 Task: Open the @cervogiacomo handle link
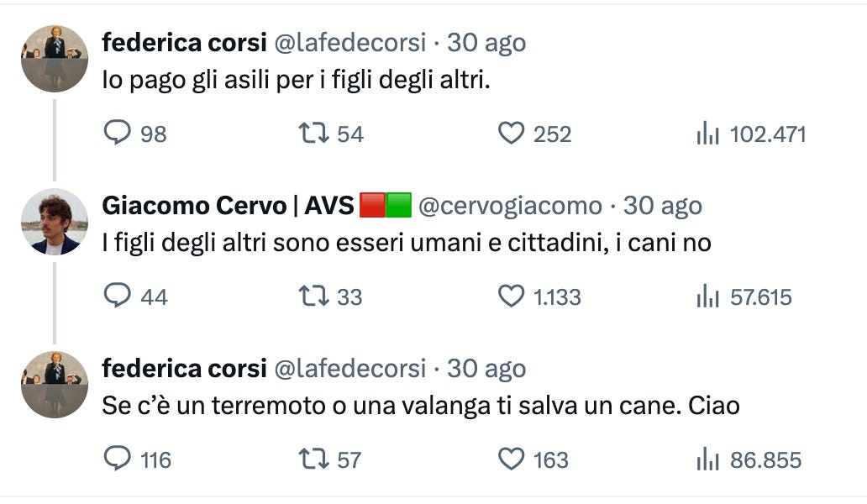[510, 206]
